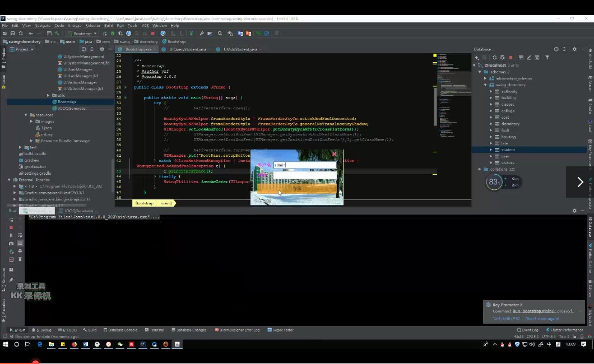Click the trash clear-all icon in Run panel

click(20, 259)
